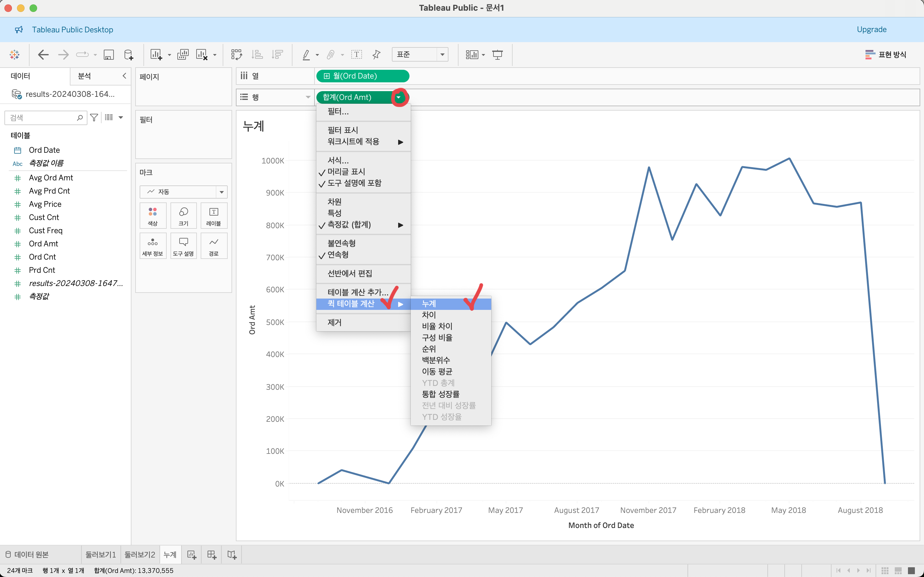The image size is (924, 577).
Task: Click the Label (레이블) marks card
Action: (214, 215)
